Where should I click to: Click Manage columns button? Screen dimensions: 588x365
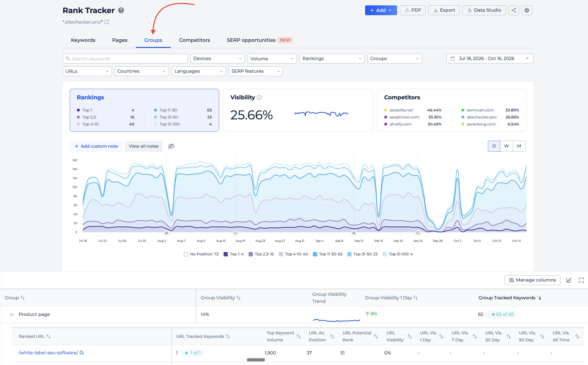(532, 280)
